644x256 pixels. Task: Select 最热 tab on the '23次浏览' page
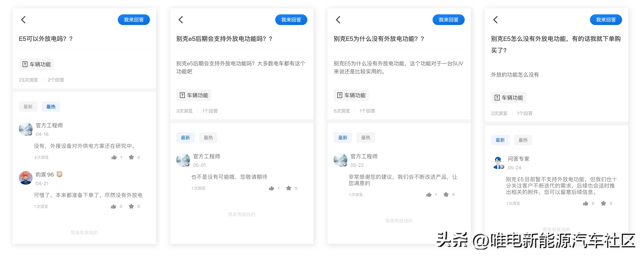pyautogui.click(x=51, y=107)
